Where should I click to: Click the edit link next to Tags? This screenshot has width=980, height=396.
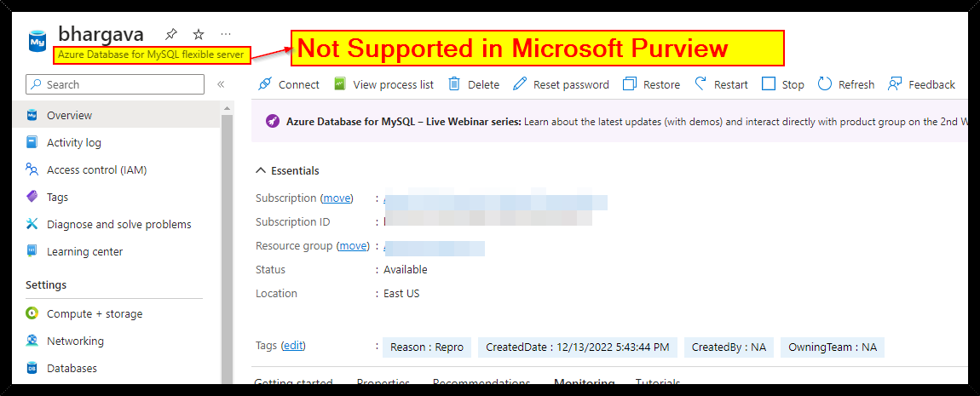click(x=293, y=345)
